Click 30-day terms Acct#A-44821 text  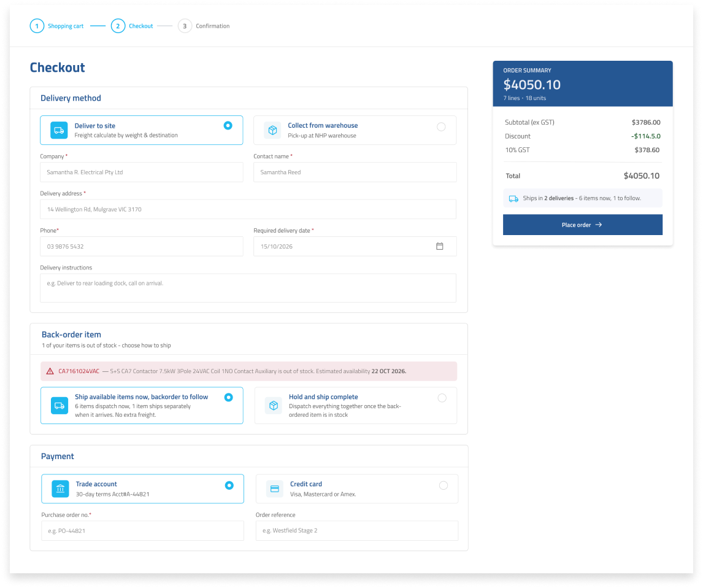coord(112,494)
